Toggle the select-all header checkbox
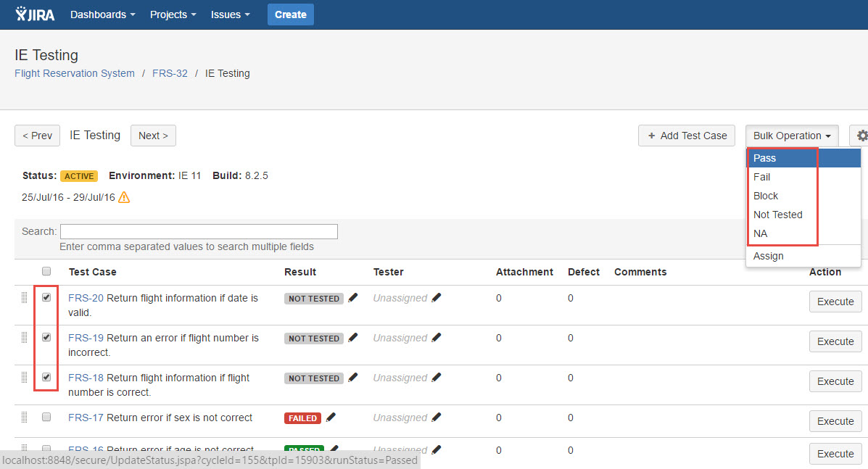The image size is (868, 469). click(46, 271)
